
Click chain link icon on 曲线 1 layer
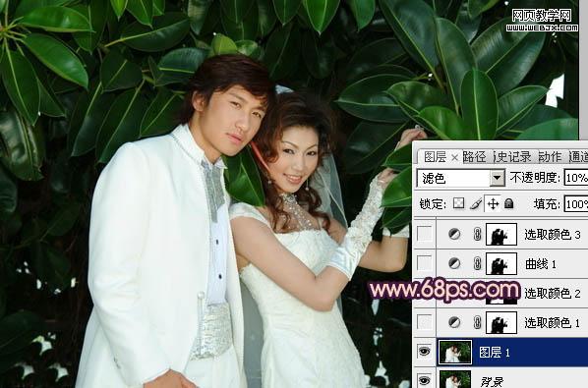(x=477, y=263)
